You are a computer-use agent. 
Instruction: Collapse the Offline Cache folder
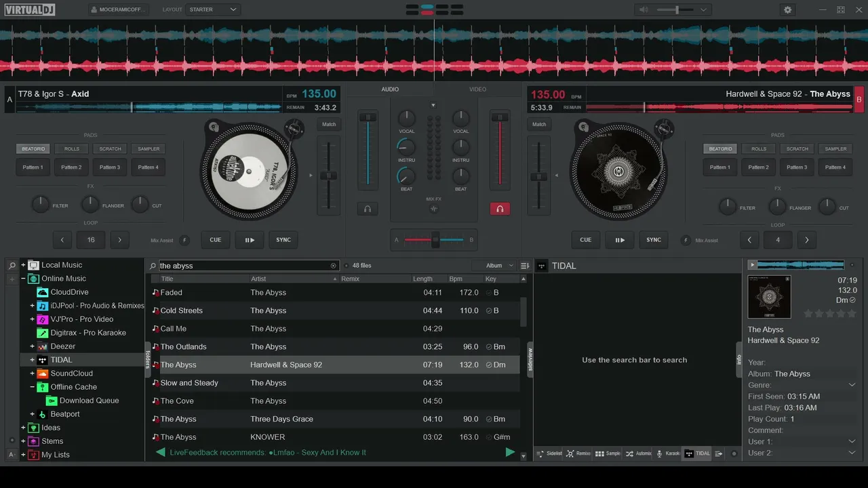tap(32, 387)
